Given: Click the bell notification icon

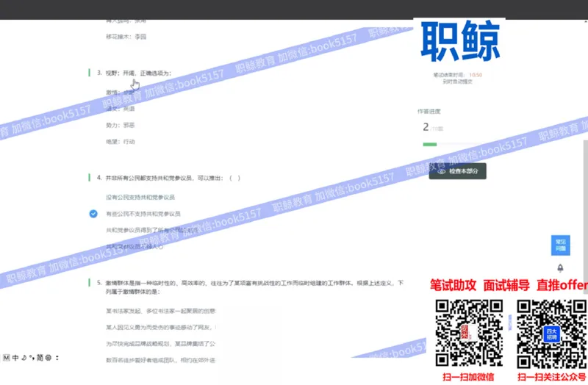Looking at the screenshot, I should click(560, 268).
